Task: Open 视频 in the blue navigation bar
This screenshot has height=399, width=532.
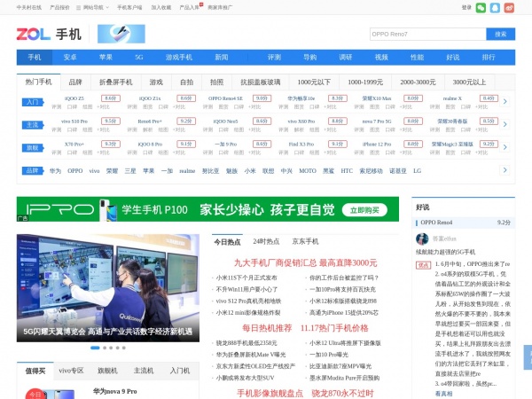Action: [x=381, y=58]
